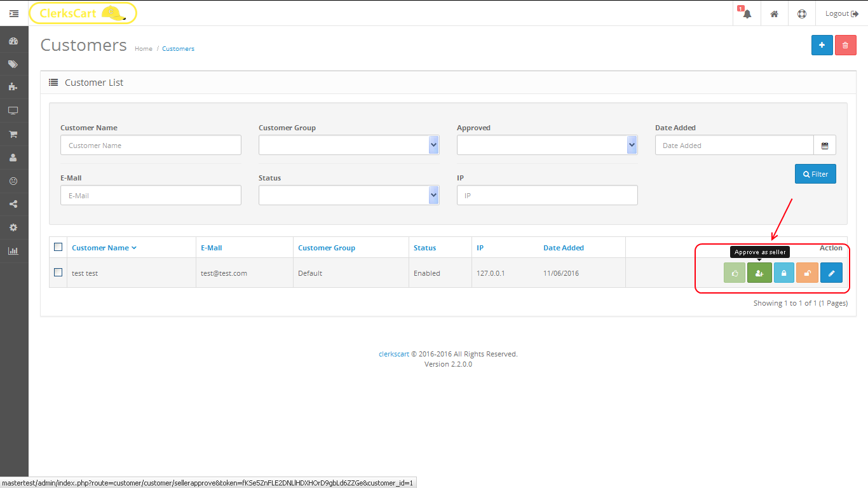The image size is (868, 488).
Task: Click the Enabled status cell
Action: pyautogui.click(x=427, y=273)
